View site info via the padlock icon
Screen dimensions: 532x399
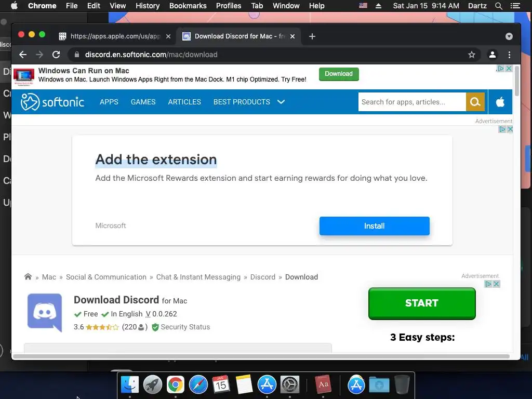click(77, 55)
